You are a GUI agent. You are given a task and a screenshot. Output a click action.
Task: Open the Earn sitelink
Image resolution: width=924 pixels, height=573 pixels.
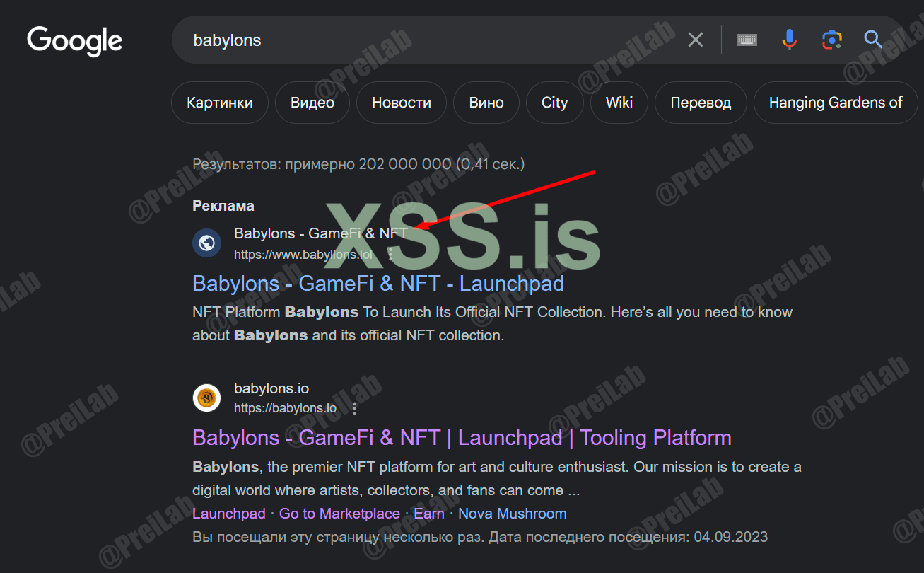(429, 514)
